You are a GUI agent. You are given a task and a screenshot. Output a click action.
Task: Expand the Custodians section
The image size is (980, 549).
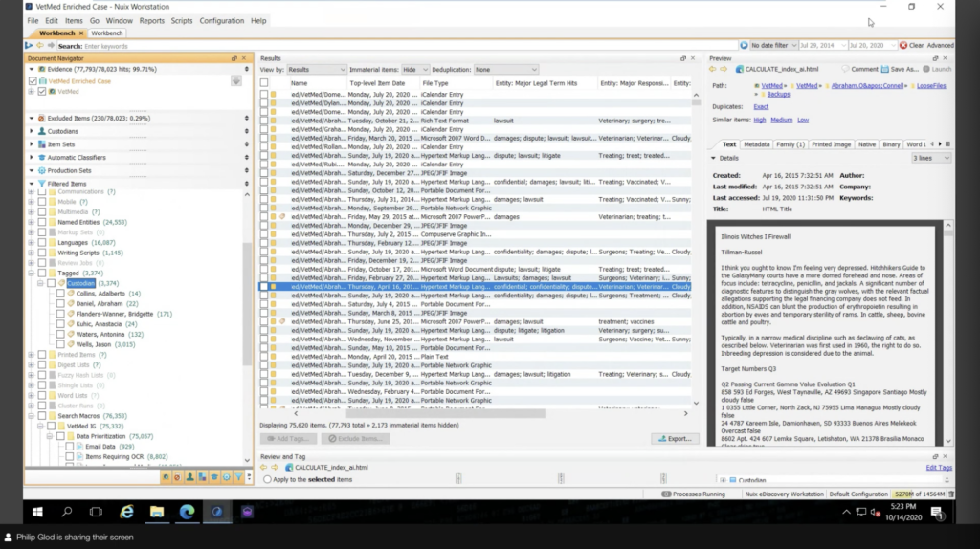coord(32,131)
